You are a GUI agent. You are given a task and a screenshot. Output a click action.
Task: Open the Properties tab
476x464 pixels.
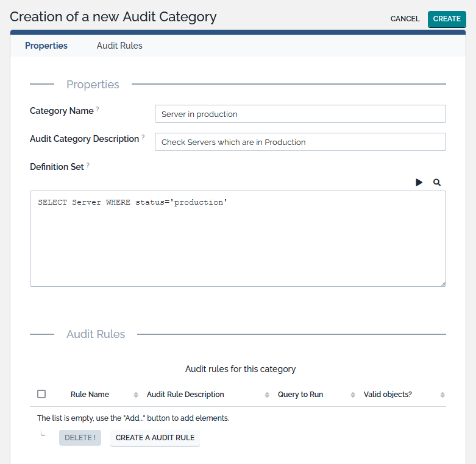click(46, 46)
